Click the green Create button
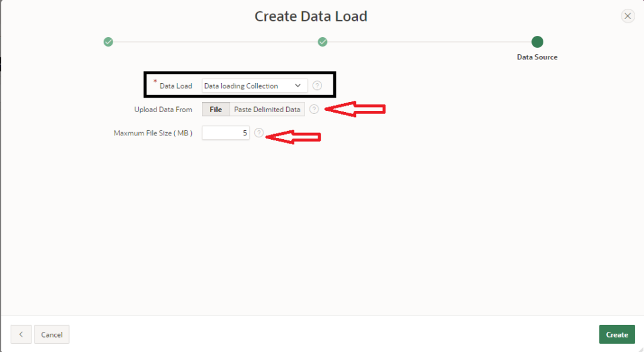The image size is (644, 352). tap(617, 334)
